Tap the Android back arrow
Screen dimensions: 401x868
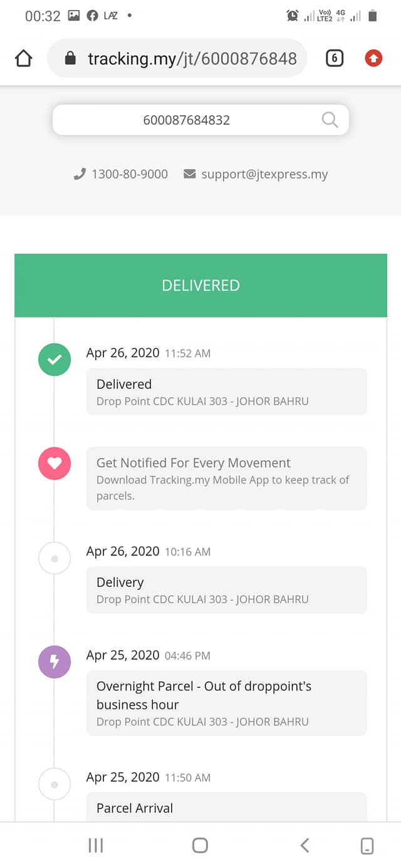(305, 845)
